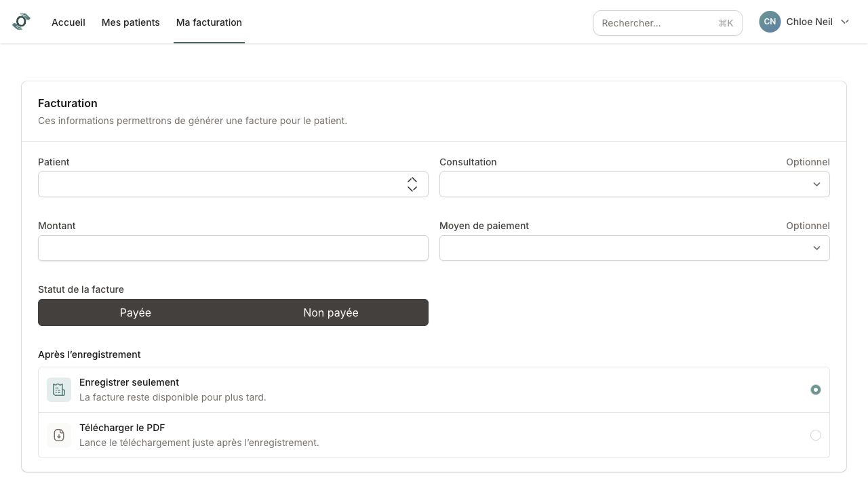Click the Après l'enregistrement label
This screenshot has height=488, width=868.
[90, 354]
